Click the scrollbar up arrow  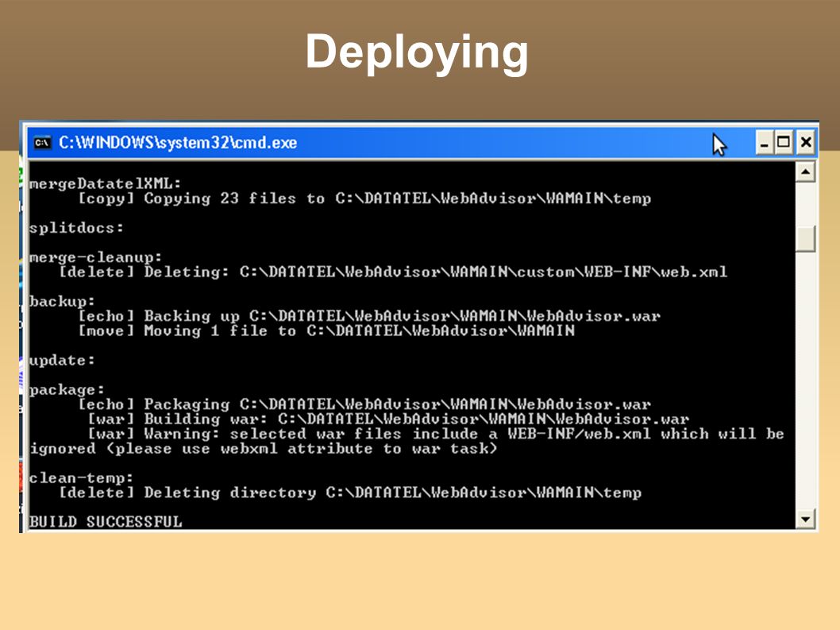[x=805, y=172]
